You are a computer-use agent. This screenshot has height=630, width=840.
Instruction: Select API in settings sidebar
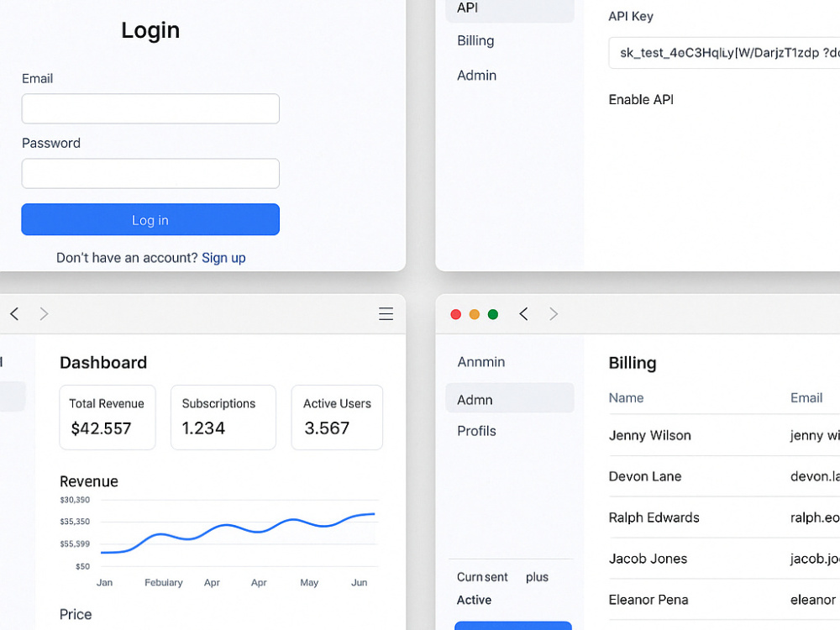[510, 8]
